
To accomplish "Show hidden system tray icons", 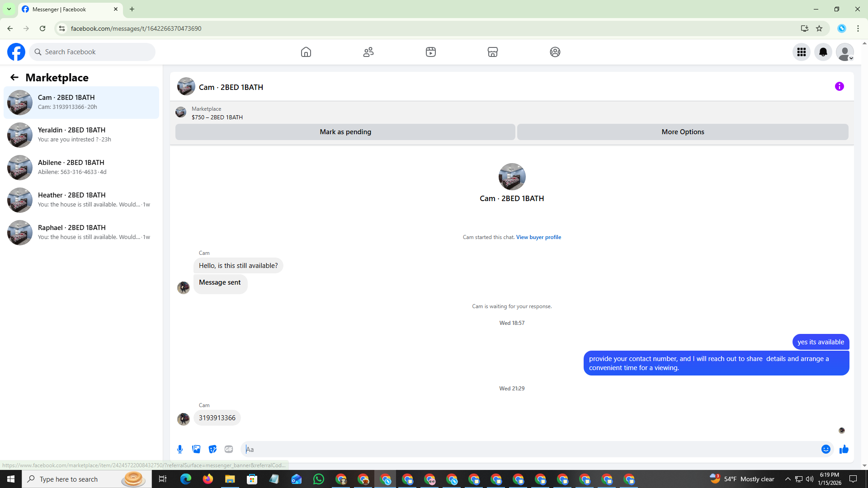I will pos(788,479).
